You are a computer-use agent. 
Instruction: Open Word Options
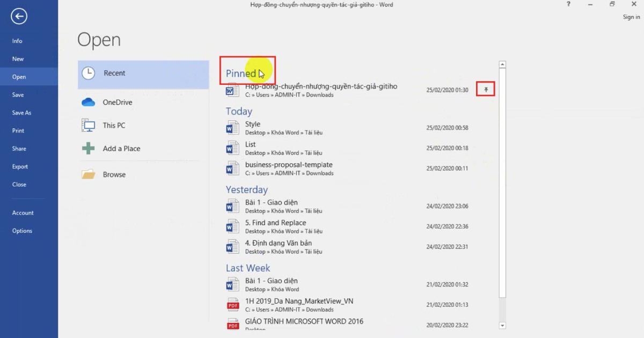click(x=22, y=231)
